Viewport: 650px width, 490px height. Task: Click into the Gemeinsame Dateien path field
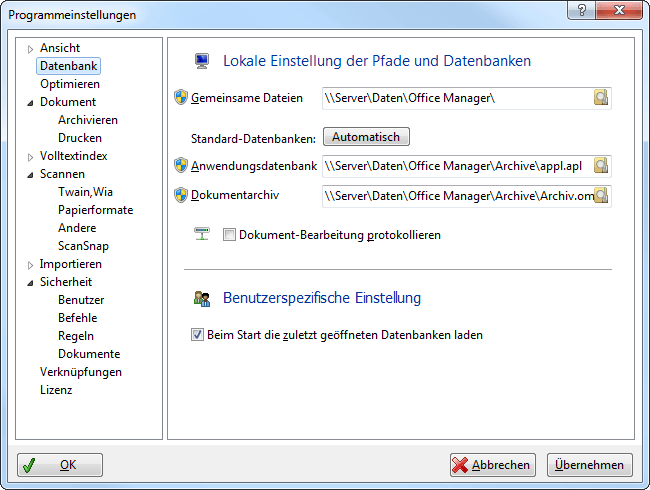455,98
